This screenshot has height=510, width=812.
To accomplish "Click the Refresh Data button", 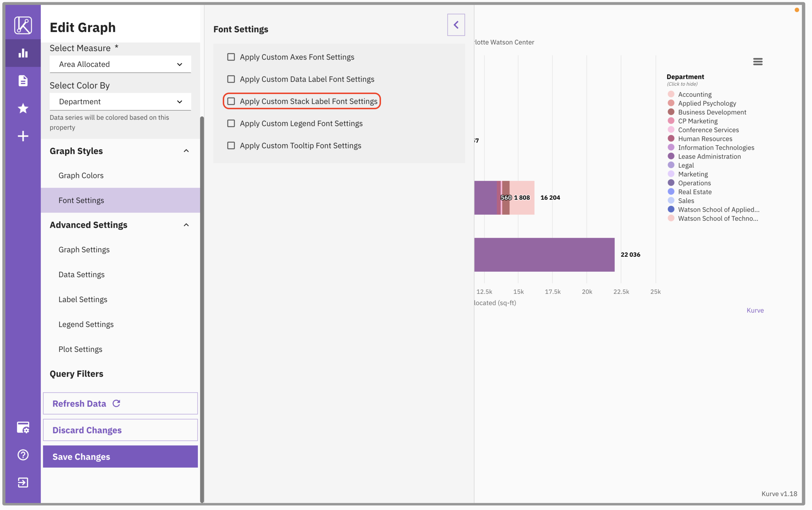I will pos(120,403).
